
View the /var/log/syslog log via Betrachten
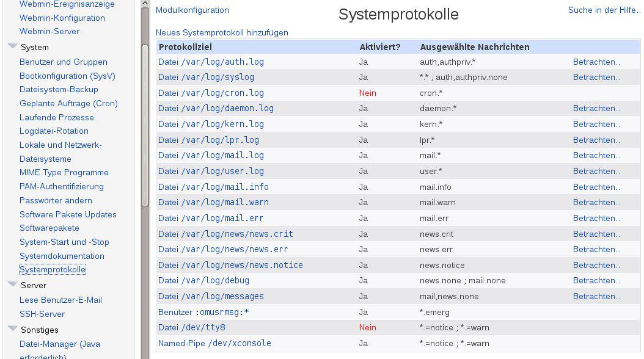[596, 78]
